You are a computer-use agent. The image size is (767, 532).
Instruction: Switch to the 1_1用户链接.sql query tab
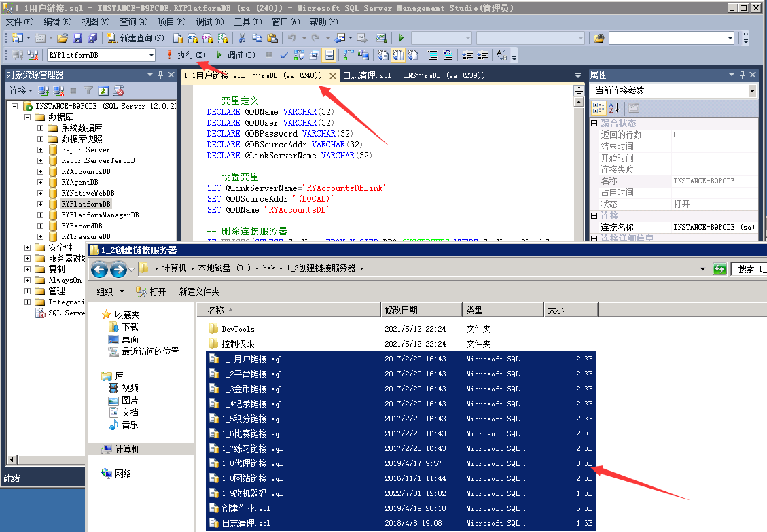(x=253, y=75)
